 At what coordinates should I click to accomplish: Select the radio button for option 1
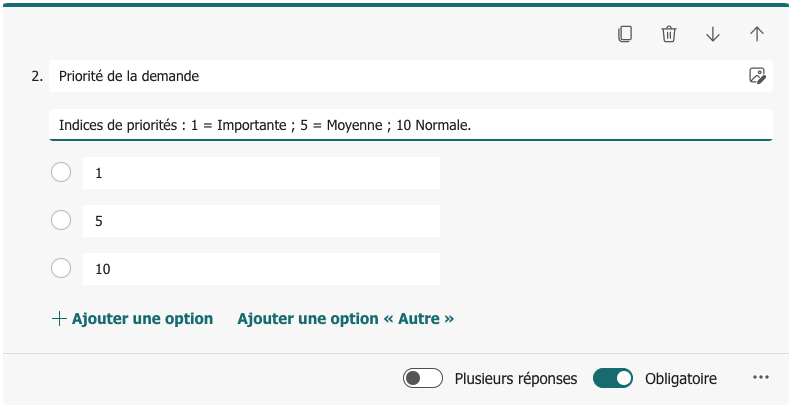coord(61,173)
